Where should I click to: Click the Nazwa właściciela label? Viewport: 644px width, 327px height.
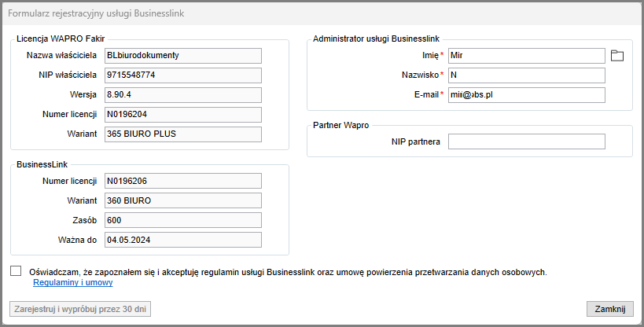click(61, 55)
